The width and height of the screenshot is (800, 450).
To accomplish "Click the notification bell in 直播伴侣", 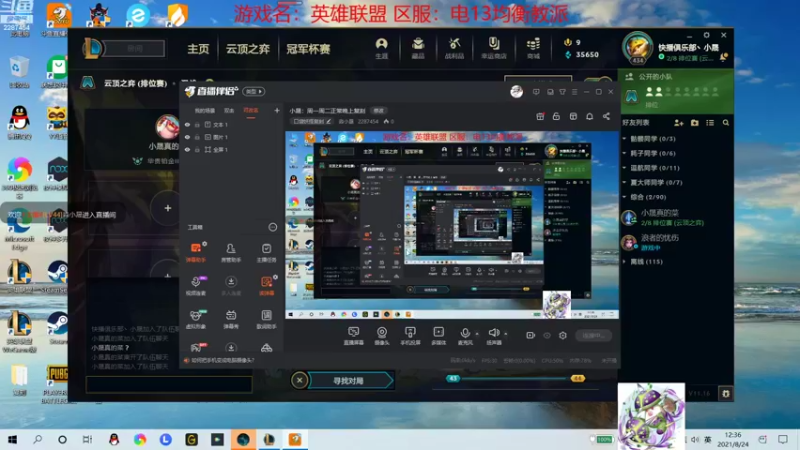I will pos(589,116).
